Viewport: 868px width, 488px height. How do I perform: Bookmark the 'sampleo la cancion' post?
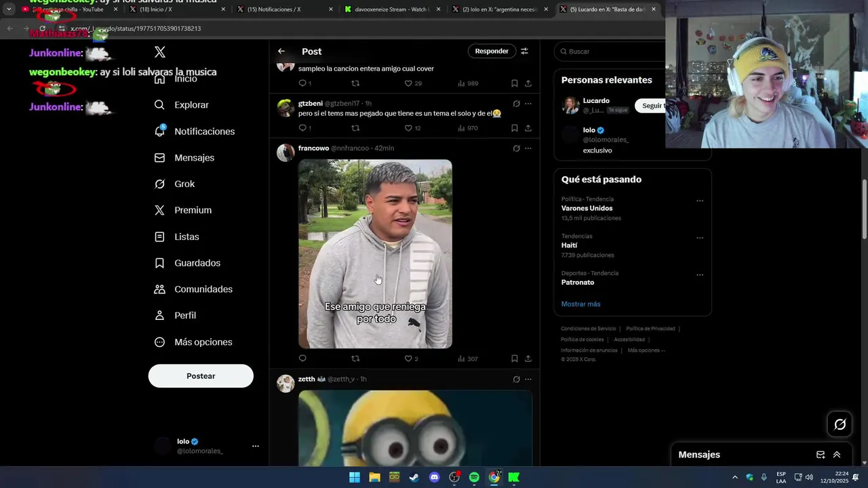click(515, 83)
